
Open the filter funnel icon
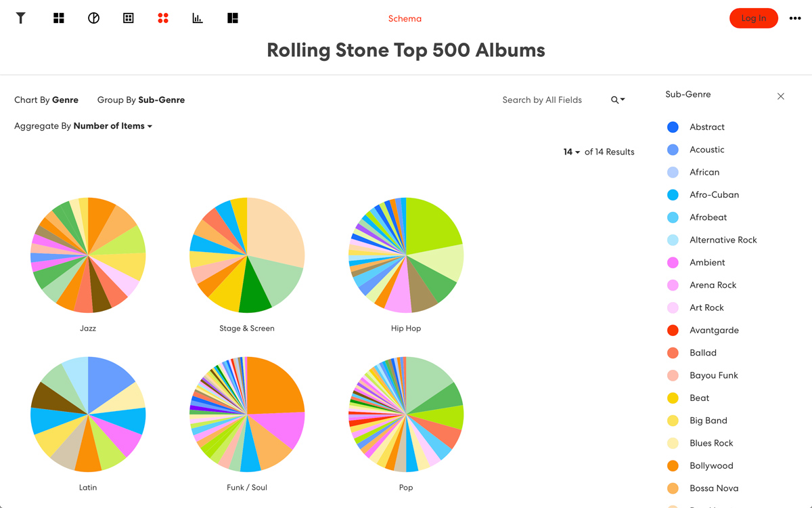tap(21, 18)
